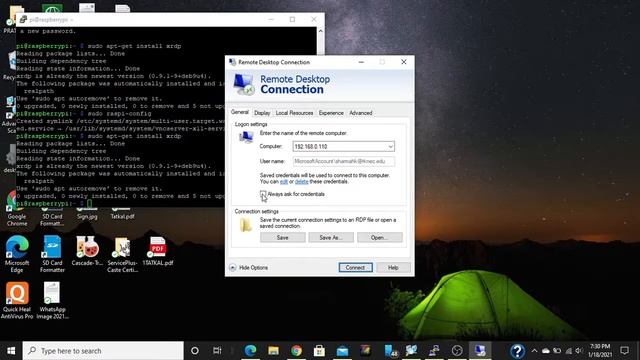The width and height of the screenshot is (640, 360).
Task: Select the General tab
Action: point(240,112)
